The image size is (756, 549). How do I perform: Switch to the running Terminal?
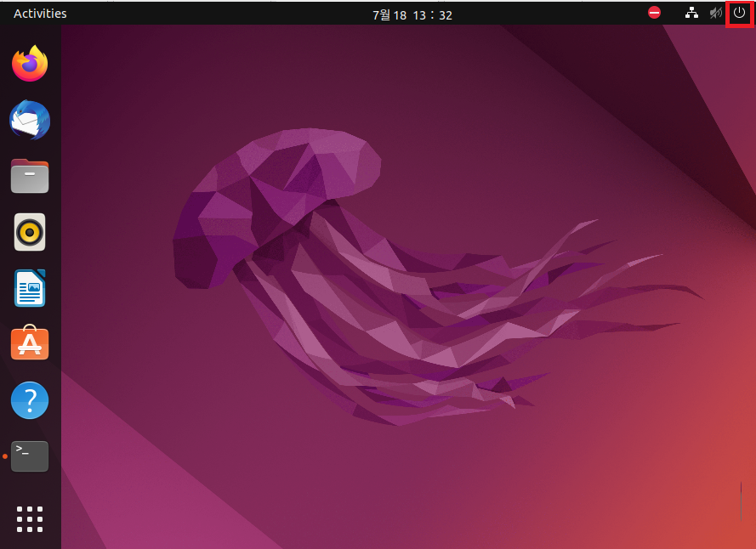(30, 456)
